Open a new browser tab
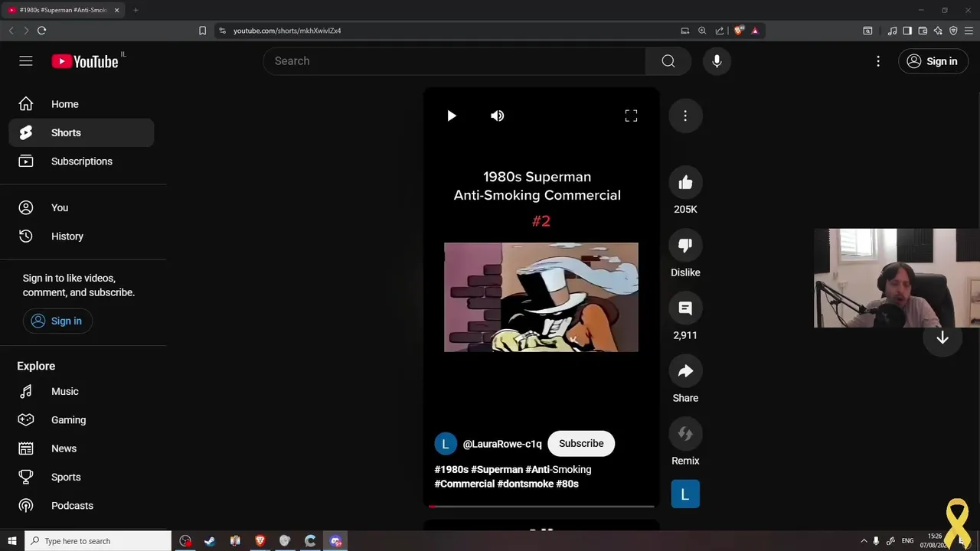Viewport: 980px width, 551px height. pyautogui.click(x=136, y=10)
